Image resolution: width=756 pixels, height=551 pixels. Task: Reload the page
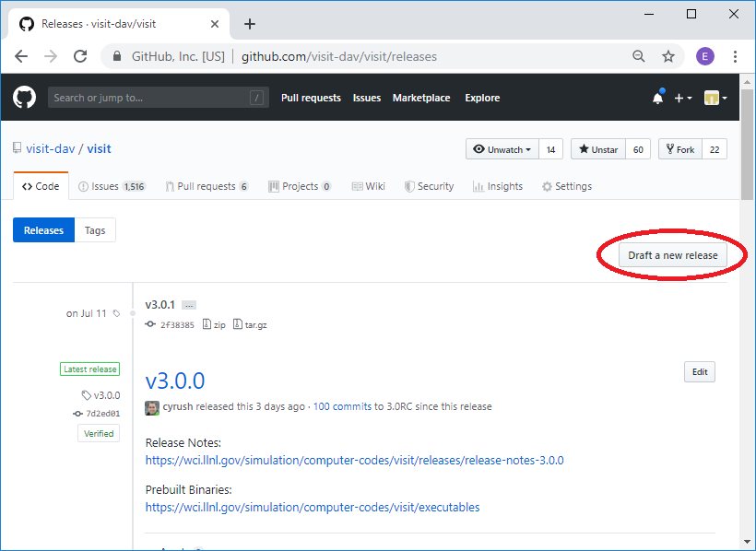(x=80, y=56)
